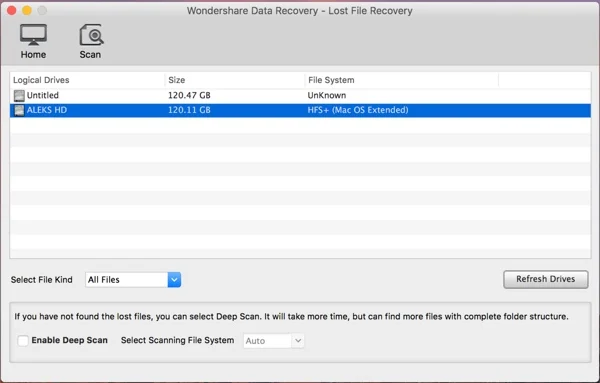The height and width of the screenshot is (383, 600).
Task: Open the Auto scanning file system dropdown
Action: point(274,341)
